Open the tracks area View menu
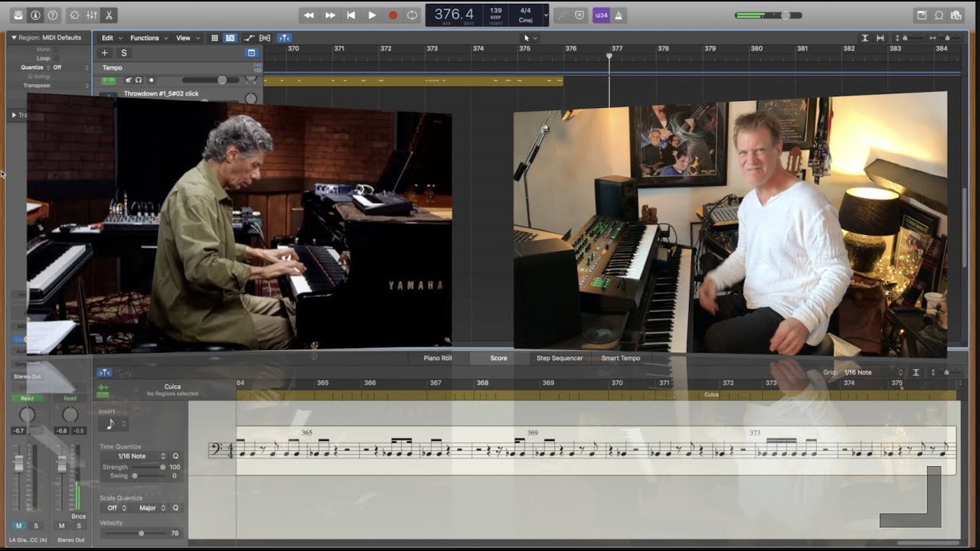980x551 pixels. click(x=188, y=37)
